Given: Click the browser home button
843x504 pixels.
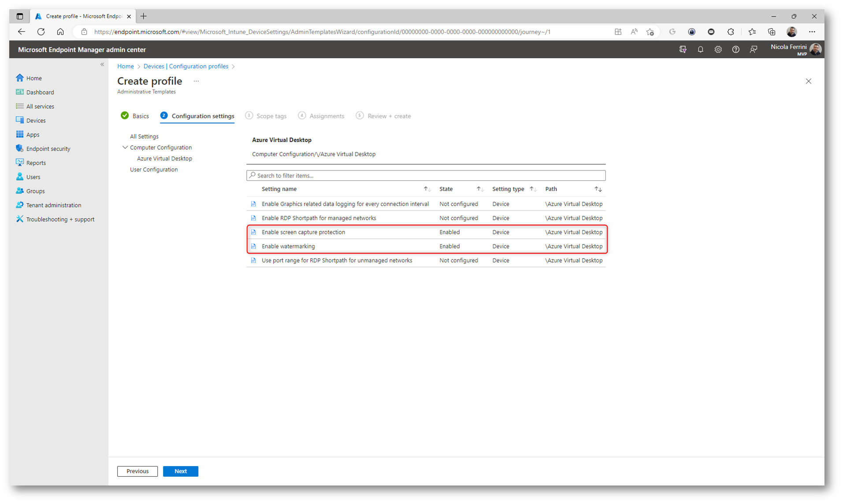Looking at the screenshot, I should [x=60, y=32].
